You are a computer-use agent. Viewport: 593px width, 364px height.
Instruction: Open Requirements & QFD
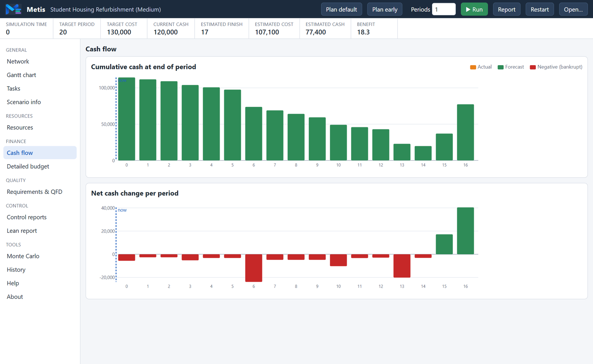tap(40, 192)
